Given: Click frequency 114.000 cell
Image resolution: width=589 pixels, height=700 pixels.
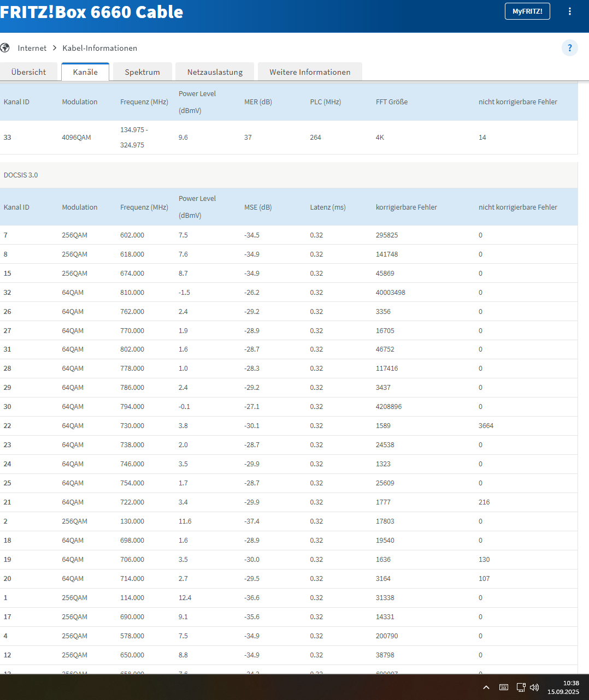Looking at the screenshot, I should (132, 598).
